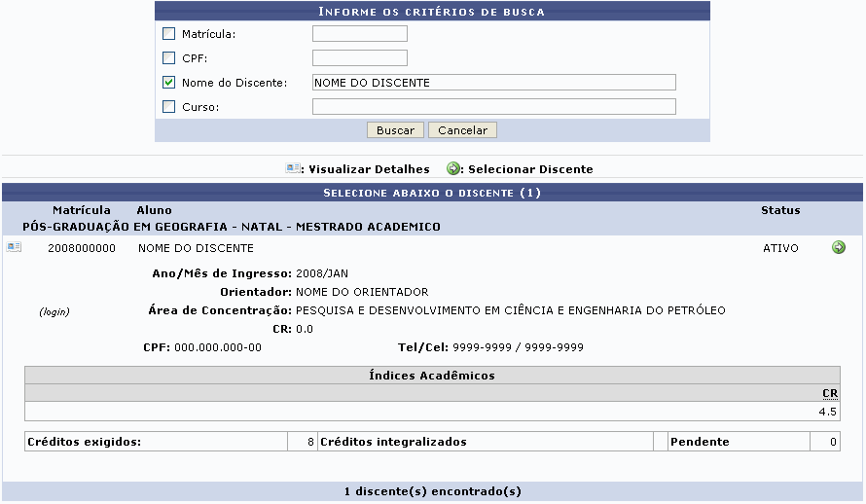Tick the CPF criteria checkbox
The width and height of the screenshot is (866, 504).
click(169, 58)
